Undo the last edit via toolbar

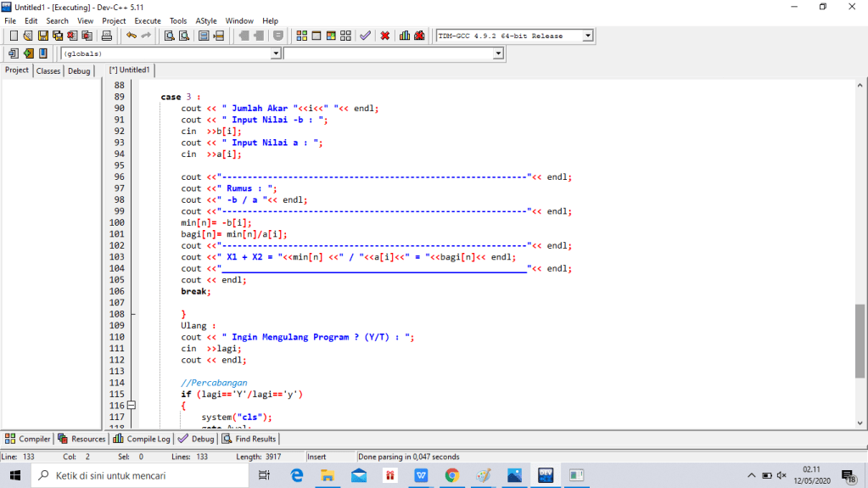(131, 36)
